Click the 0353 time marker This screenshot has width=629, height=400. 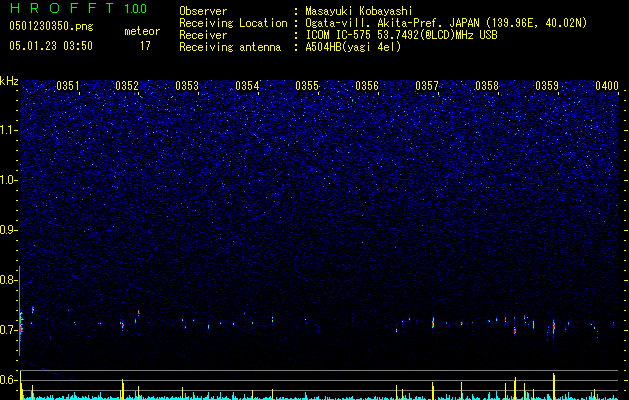click(x=187, y=86)
